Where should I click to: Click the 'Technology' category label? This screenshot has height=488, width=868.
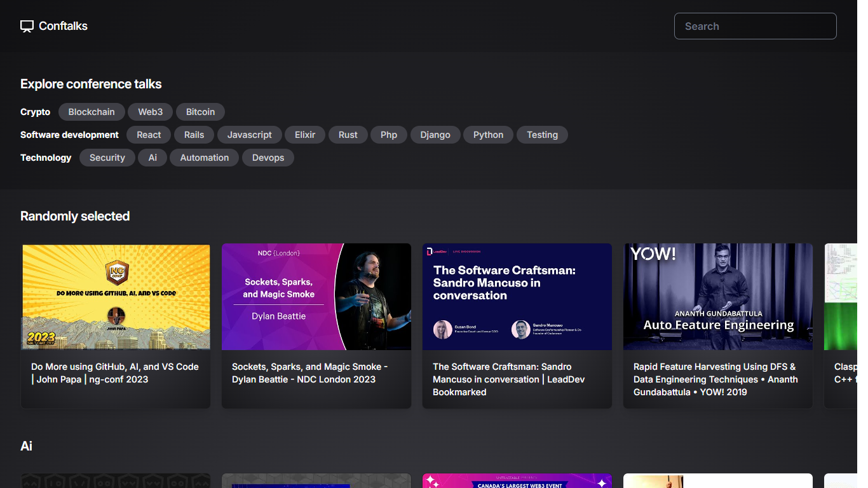pos(46,158)
